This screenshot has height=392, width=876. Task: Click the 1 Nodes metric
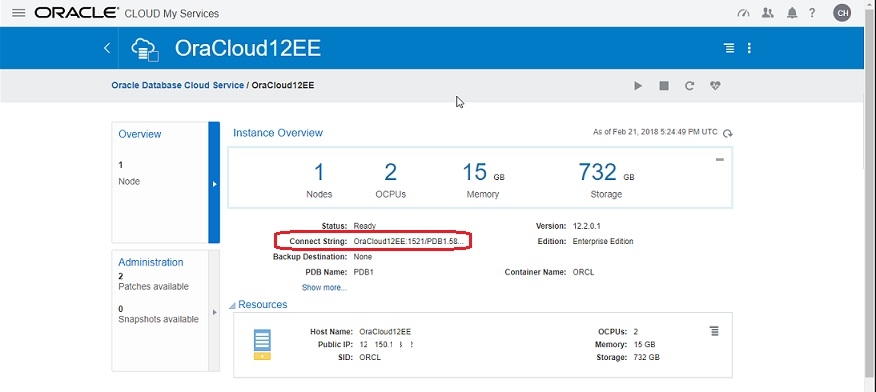pyautogui.click(x=319, y=180)
